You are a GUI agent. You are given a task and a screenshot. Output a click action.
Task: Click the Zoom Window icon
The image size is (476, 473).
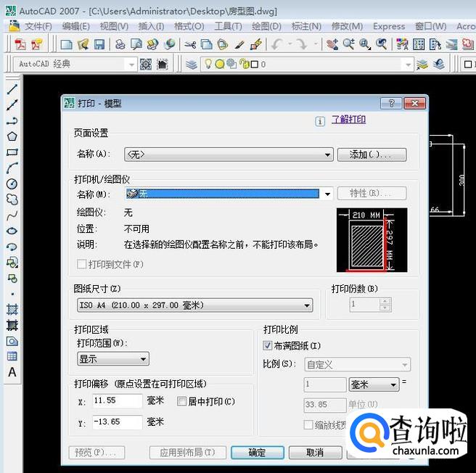(365, 45)
